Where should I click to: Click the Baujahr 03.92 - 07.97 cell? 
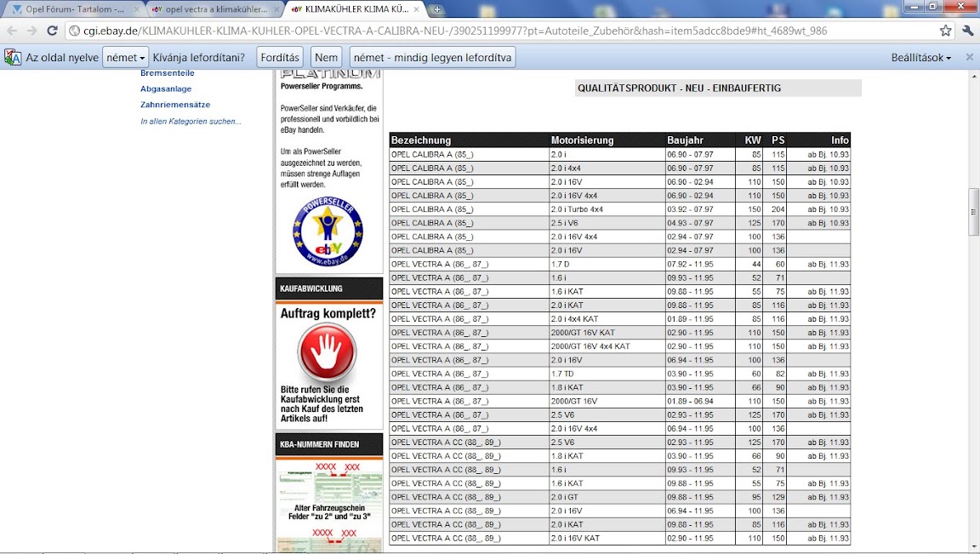700,209
